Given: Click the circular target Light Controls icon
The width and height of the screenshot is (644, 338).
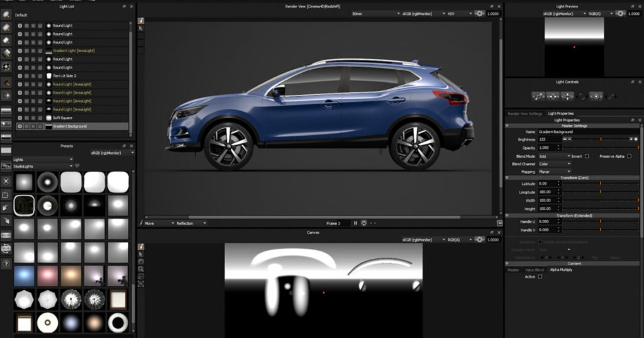Looking at the screenshot, I should point(596,96).
